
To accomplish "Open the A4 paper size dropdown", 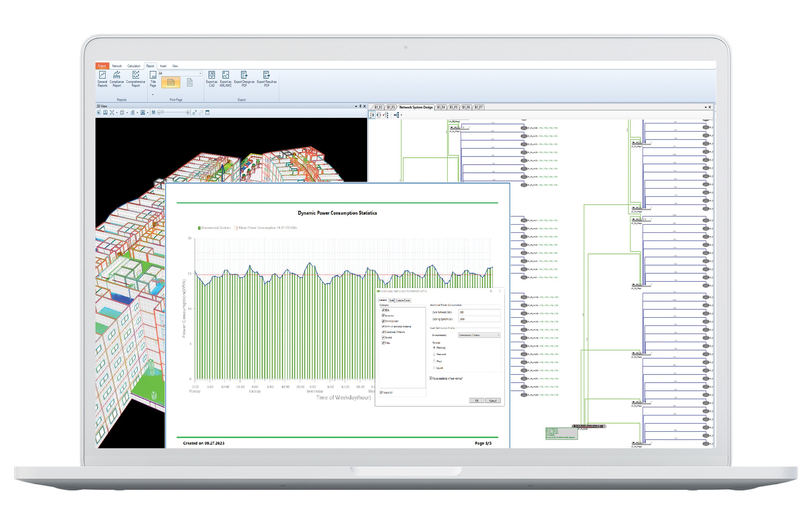I will 200,74.
